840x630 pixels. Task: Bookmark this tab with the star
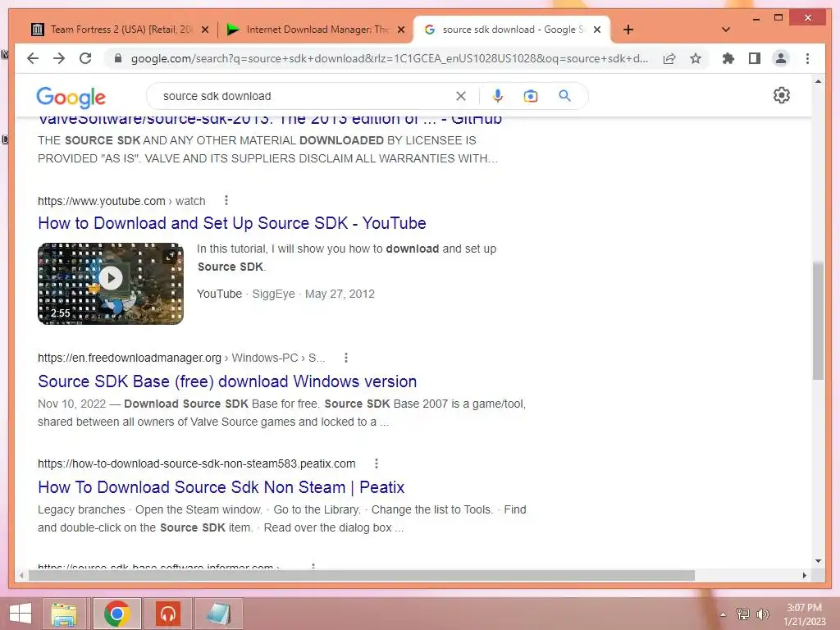(x=696, y=58)
